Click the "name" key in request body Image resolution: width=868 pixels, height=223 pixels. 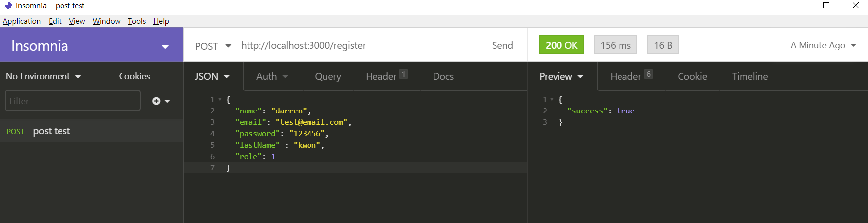tap(248, 111)
